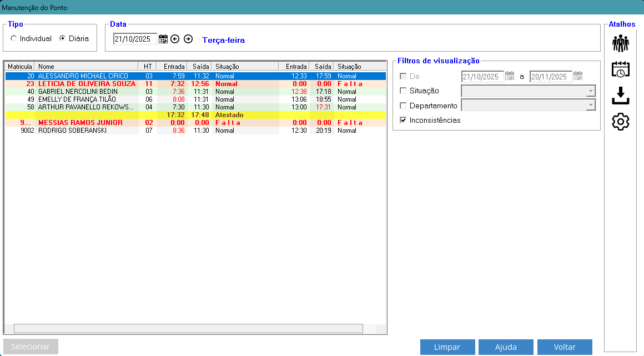Expand the Departamento filter dropdown
Image resolution: width=644 pixels, height=356 pixels.
[591, 106]
